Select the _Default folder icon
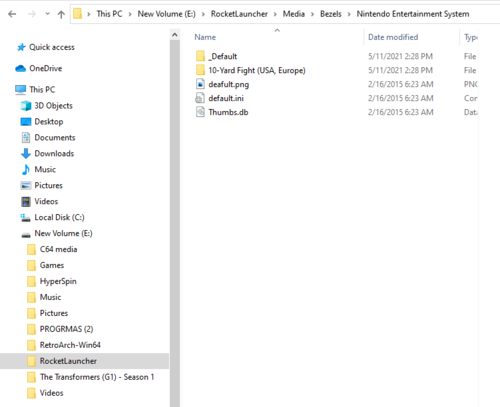Screen dimensions: 500x407 (x=200, y=56)
